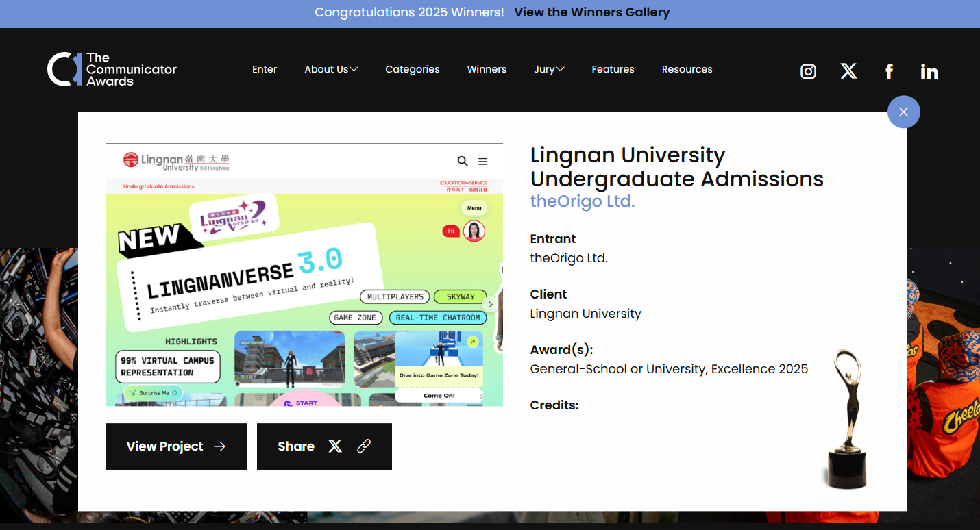
Task: Click next arrow on preview carousel
Action: [490, 304]
